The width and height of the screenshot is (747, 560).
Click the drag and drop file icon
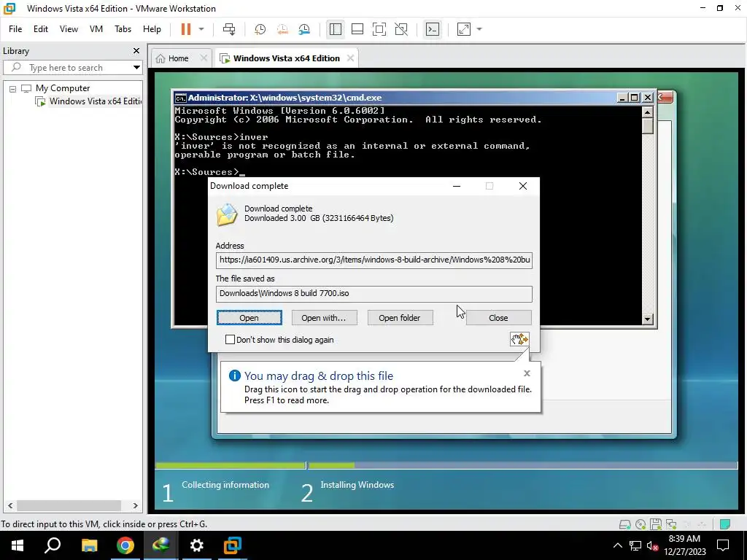point(519,339)
